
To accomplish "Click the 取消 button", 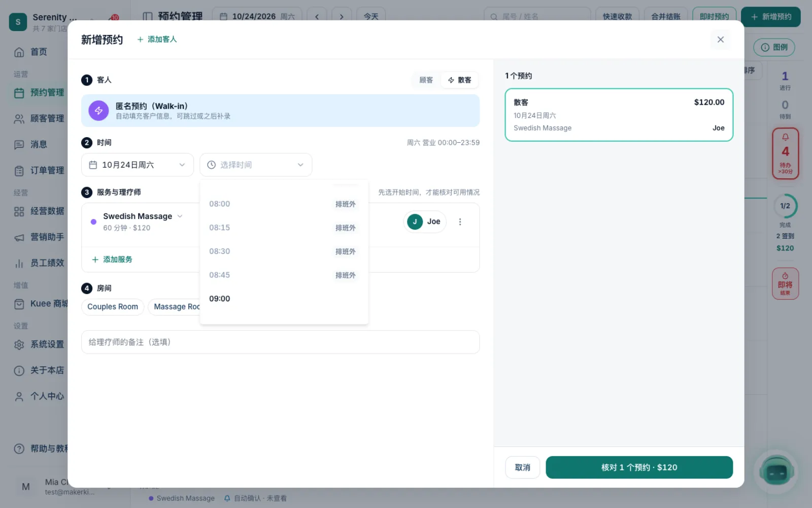I will (x=522, y=467).
